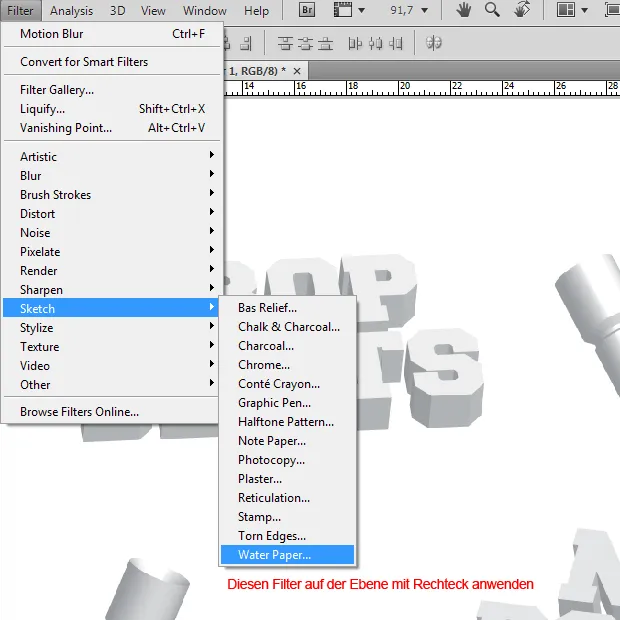Image resolution: width=620 pixels, height=620 pixels.
Task: Select the Zoom magnifier tool
Action: pyautogui.click(x=492, y=11)
